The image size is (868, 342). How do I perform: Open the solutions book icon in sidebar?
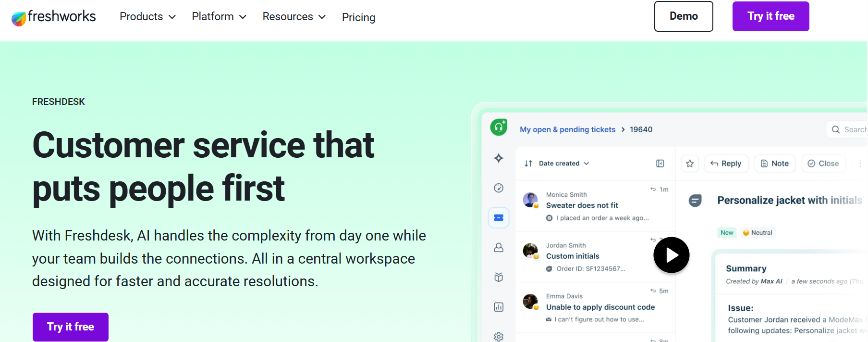(x=499, y=277)
